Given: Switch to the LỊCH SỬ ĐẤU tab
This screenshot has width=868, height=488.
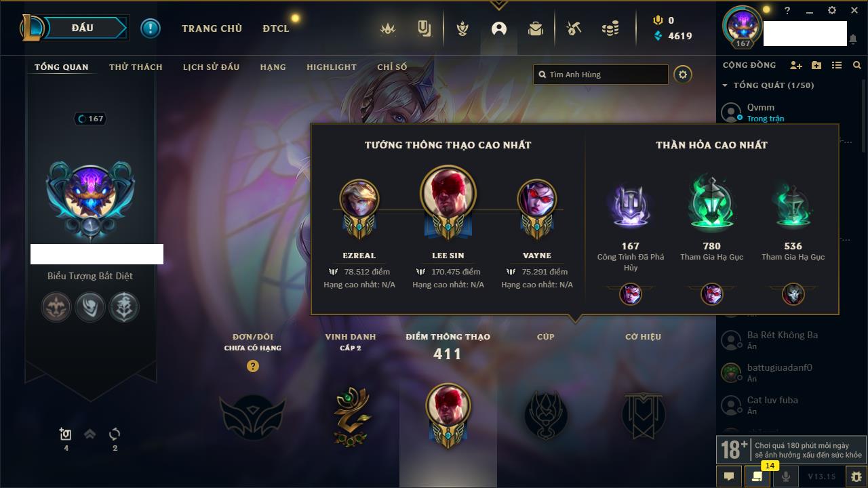Looking at the screenshot, I should (x=211, y=67).
